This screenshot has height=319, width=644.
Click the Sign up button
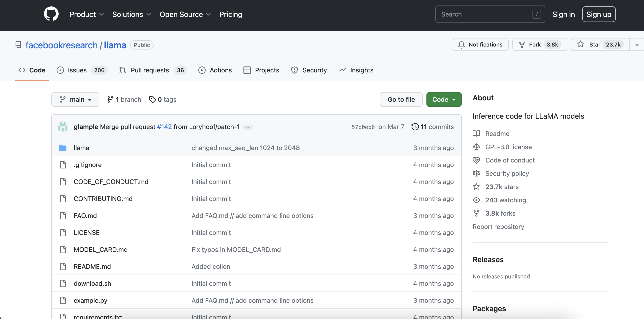599,14
